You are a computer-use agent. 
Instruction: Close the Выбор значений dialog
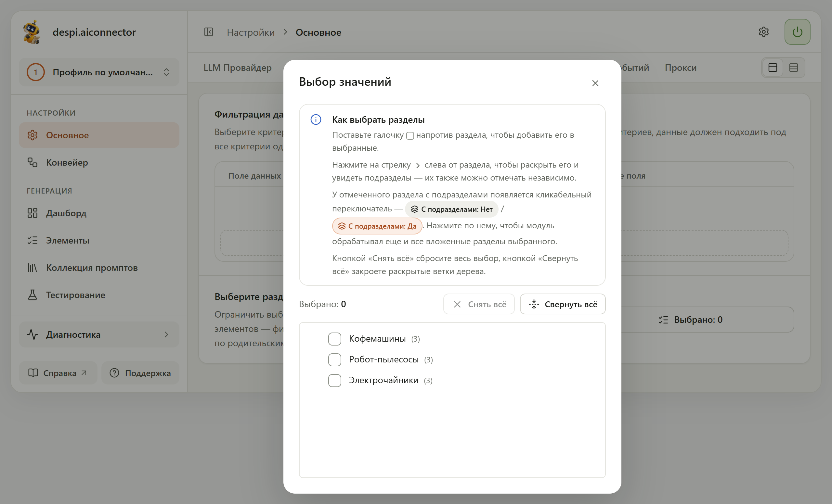click(x=595, y=83)
